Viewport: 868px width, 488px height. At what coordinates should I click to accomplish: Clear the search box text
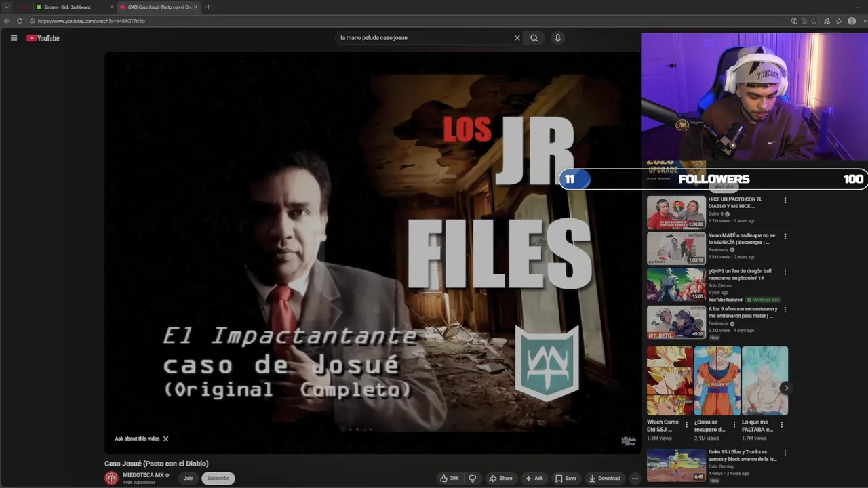pyautogui.click(x=517, y=38)
